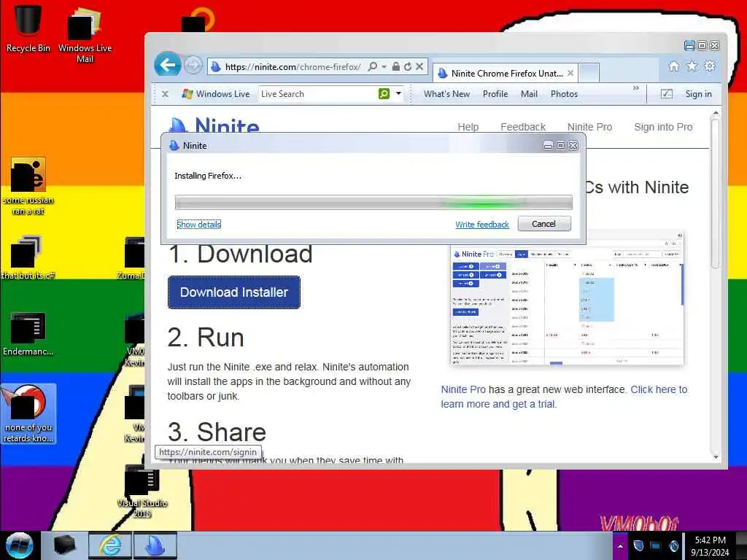Switch to Ninite installer on taskbar
Viewport: 747px width, 560px height.
click(x=155, y=545)
